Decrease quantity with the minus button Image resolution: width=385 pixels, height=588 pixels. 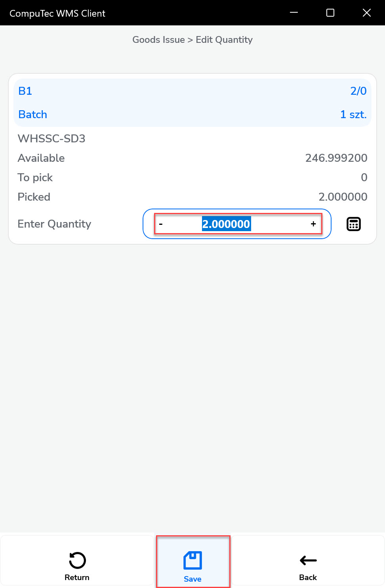(161, 224)
